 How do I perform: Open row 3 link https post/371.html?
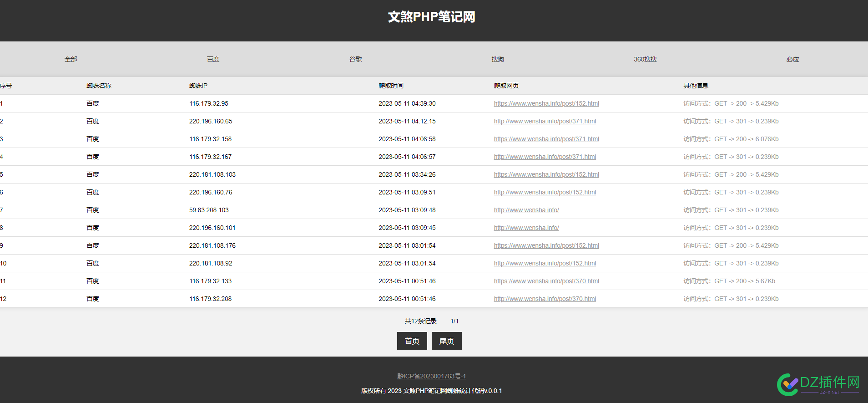click(x=546, y=139)
